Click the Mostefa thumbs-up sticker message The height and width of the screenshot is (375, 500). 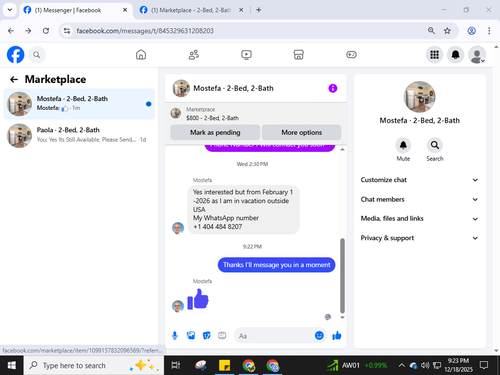(x=198, y=299)
